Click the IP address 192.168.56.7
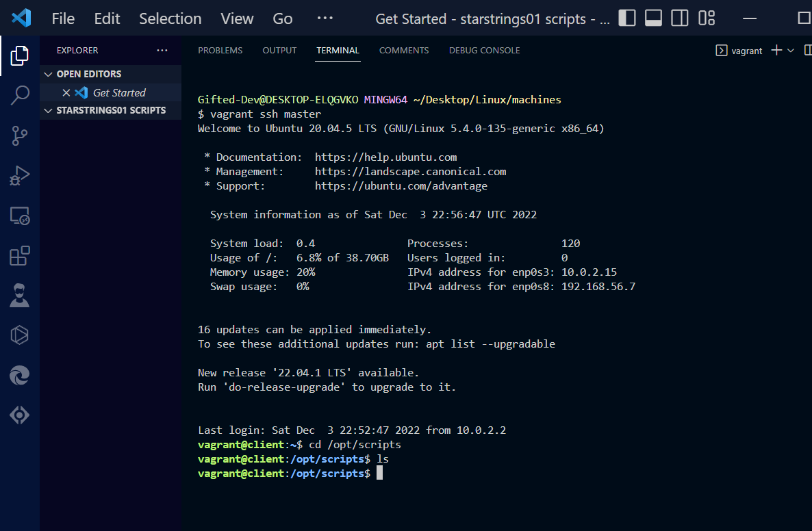This screenshot has width=812, height=531. pyautogui.click(x=598, y=287)
